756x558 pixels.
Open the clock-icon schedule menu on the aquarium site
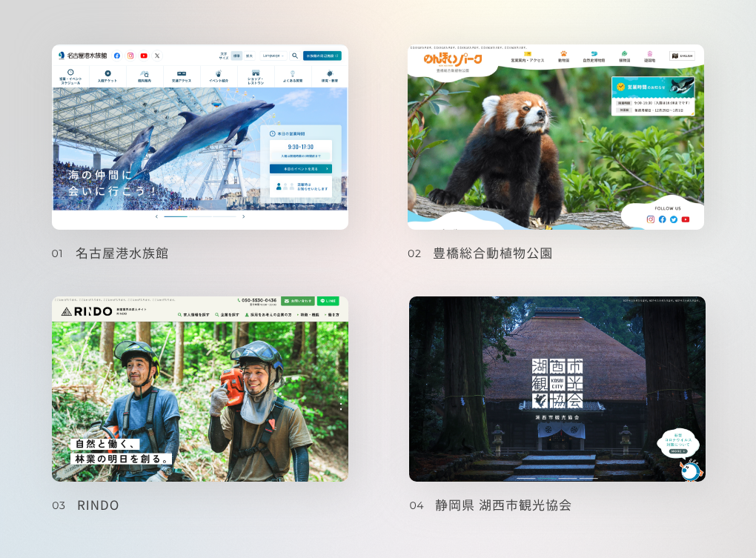click(x=70, y=76)
